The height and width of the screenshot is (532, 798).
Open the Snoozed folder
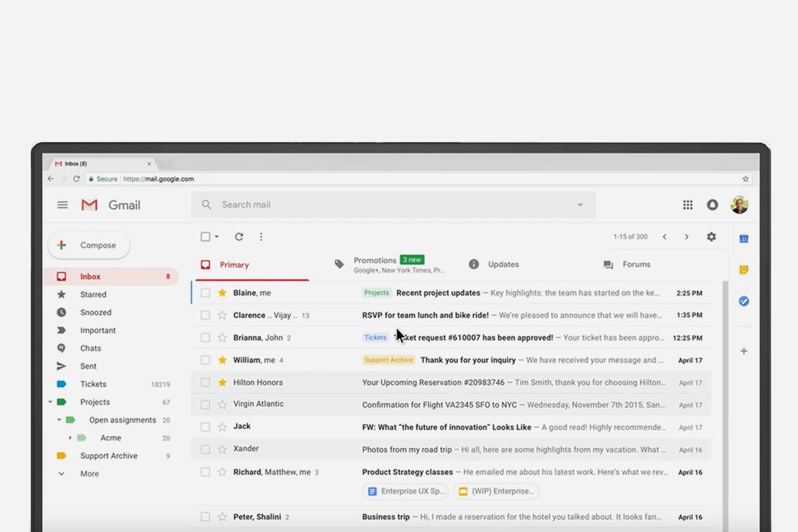[x=96, y=312]
